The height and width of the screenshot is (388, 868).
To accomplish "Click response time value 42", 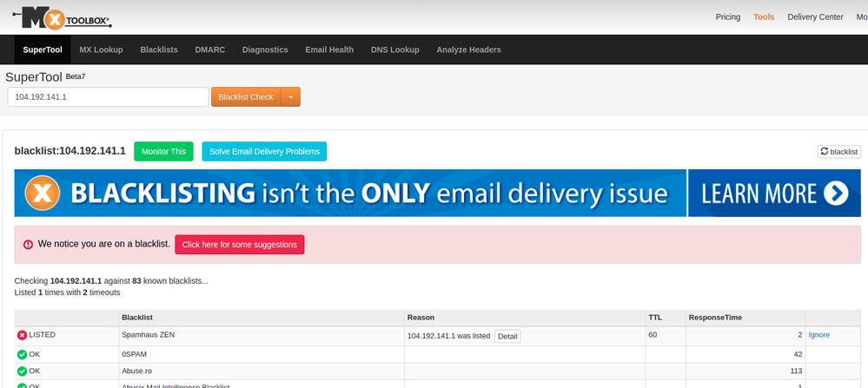I will pos(798,354).
